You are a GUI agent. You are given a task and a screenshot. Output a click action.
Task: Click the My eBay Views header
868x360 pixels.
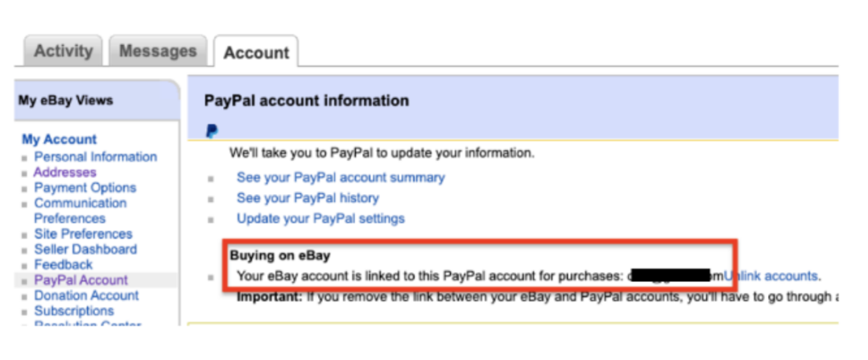point(65,100)
